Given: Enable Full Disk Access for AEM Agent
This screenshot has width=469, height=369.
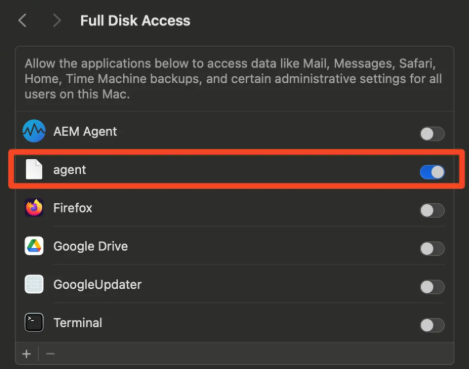Looking at the screenshot, I should pyautogui.click(x=432, y=134).
